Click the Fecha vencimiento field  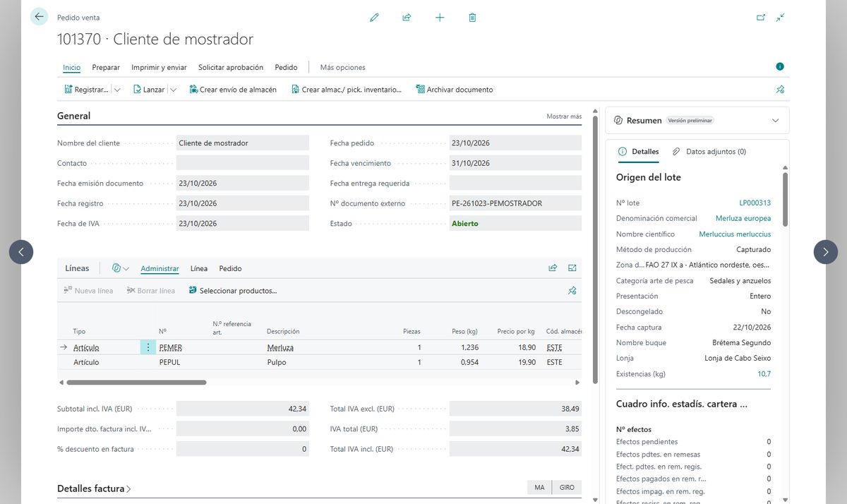pyautogui.click(x=515, y=163)
